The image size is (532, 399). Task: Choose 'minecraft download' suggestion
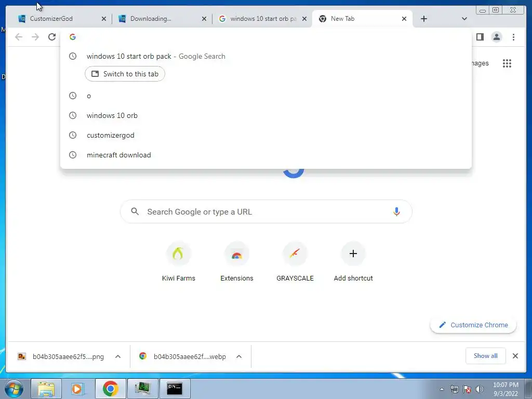click(265, 155)
